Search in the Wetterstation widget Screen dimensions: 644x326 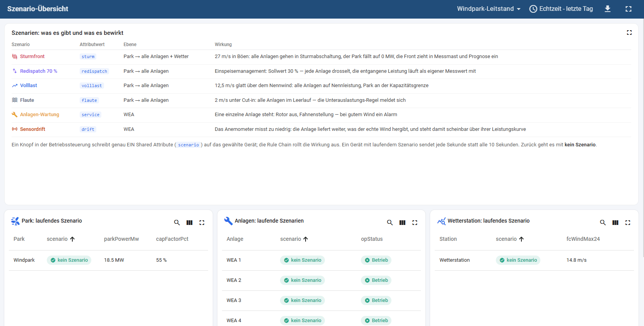603,223
